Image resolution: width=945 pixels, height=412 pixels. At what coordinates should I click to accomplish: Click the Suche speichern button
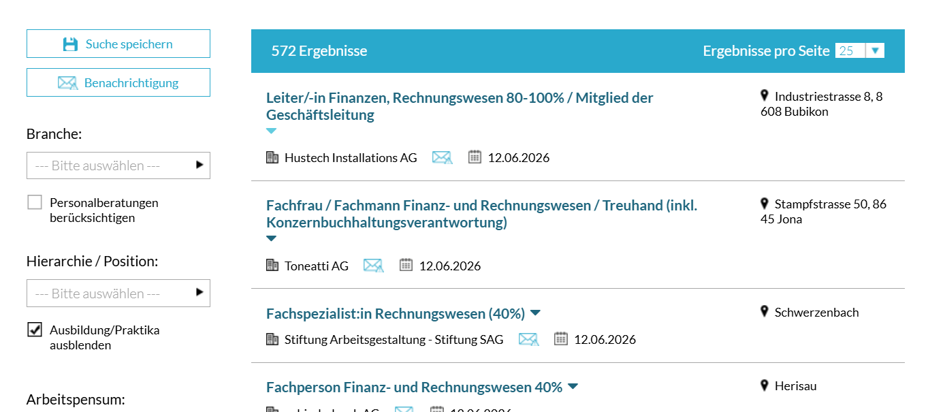click(x=118, y=43)
